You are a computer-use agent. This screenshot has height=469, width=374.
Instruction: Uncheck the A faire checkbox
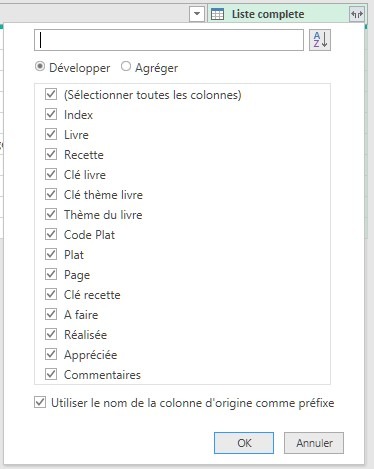click(51, 314)
